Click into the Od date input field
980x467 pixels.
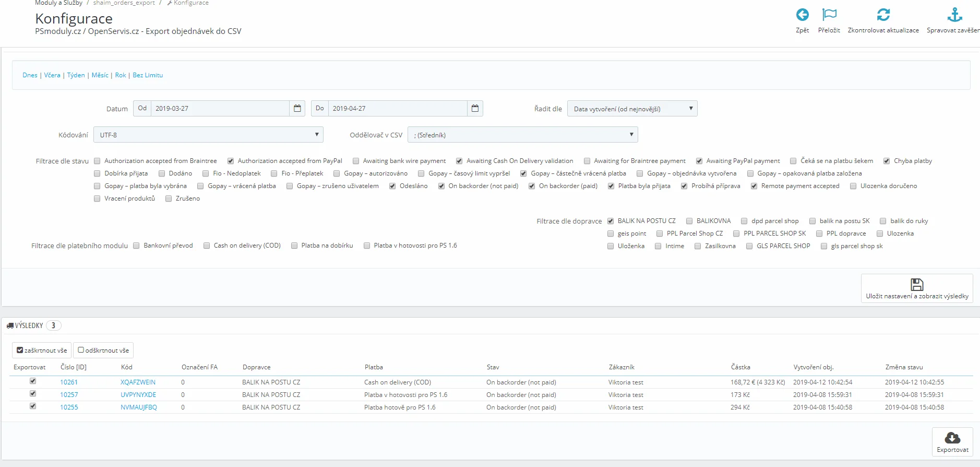[220, 109]
